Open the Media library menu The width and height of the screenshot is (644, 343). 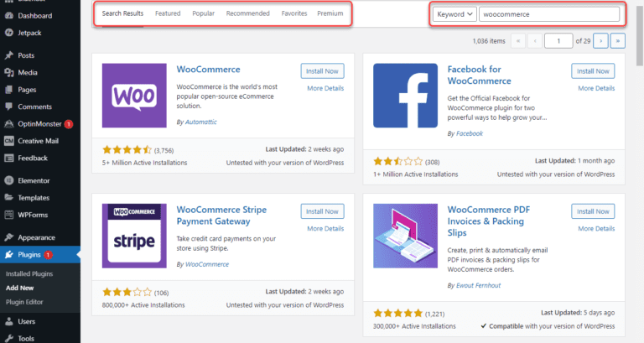click(27, 72)
